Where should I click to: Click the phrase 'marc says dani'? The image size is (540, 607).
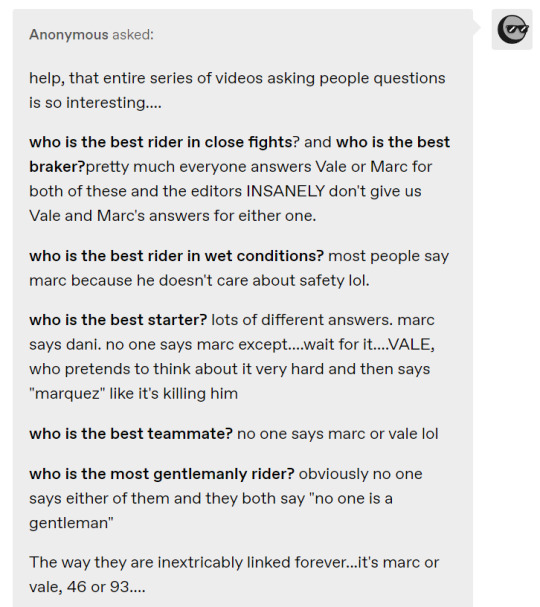click(232, 332)
